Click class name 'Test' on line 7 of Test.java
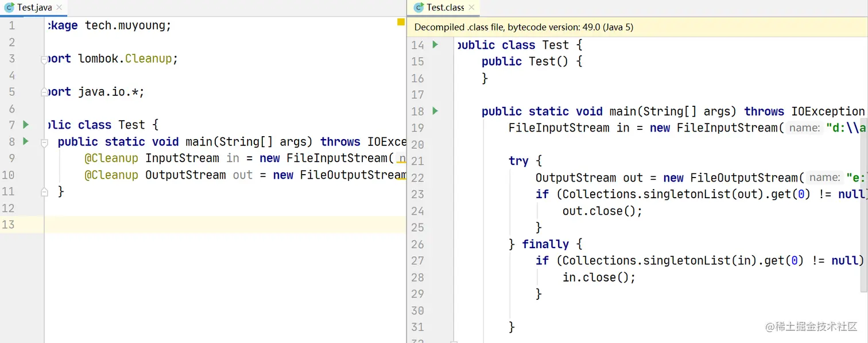Image resolution: width=868 pixels, height=343 pixels. pos(131,125)
